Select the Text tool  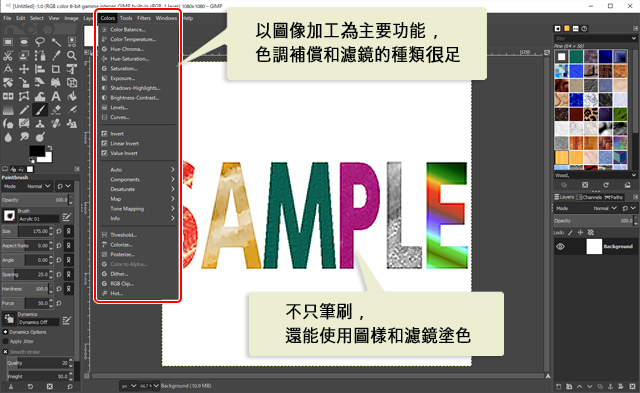[56, 96]
